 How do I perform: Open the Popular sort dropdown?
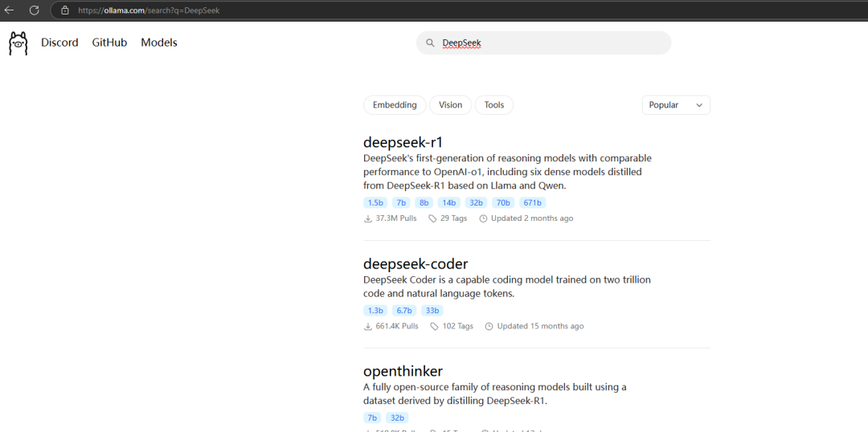click(676, 105)
